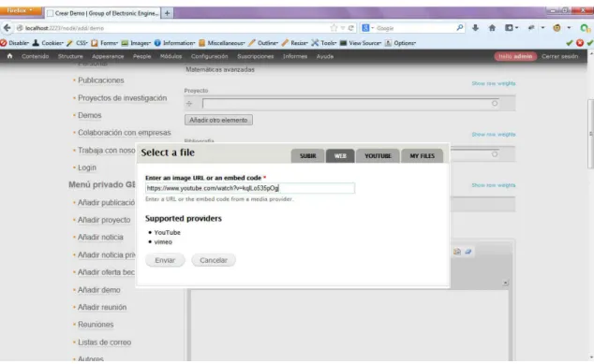Viewport: 594px width, 364px height.
Task: Switch to the YOUTUBE tab in dialog
Action: click(378, 156)
